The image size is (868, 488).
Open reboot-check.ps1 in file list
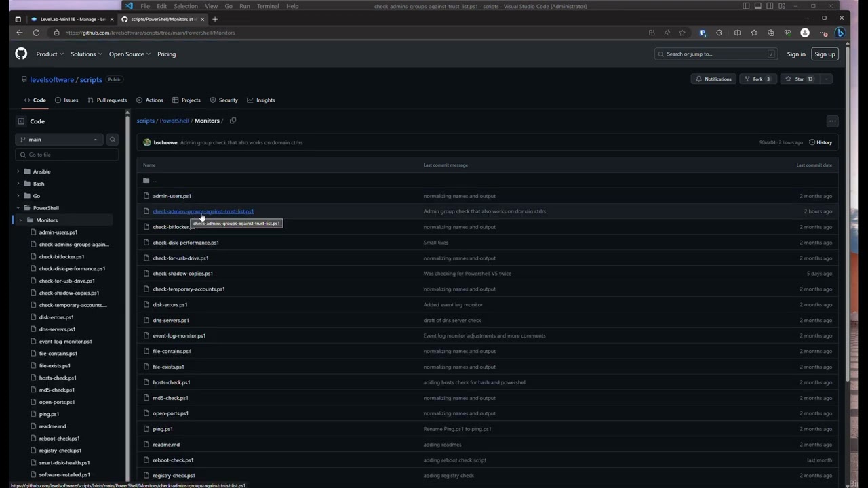click(x=173, y=460)
